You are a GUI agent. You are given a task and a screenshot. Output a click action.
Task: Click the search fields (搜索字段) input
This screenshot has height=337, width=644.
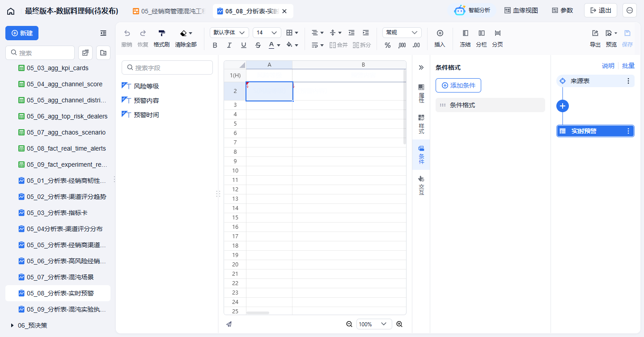coord(167,67)
